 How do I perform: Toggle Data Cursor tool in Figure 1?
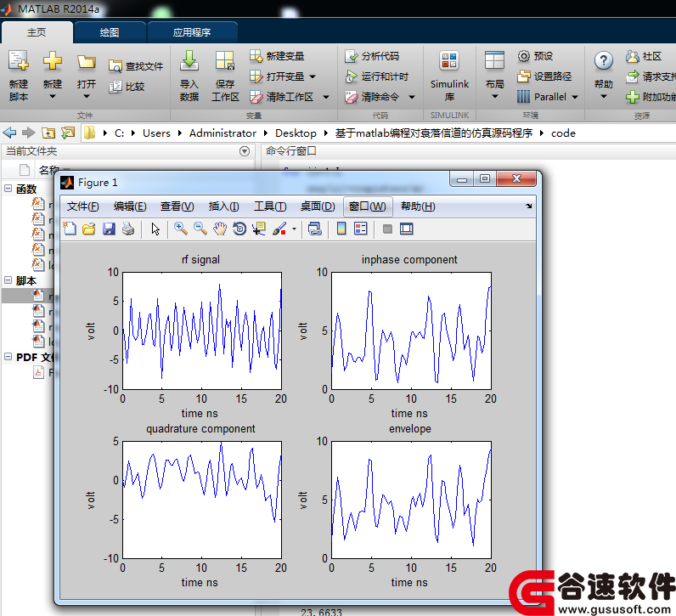[259, 229]
